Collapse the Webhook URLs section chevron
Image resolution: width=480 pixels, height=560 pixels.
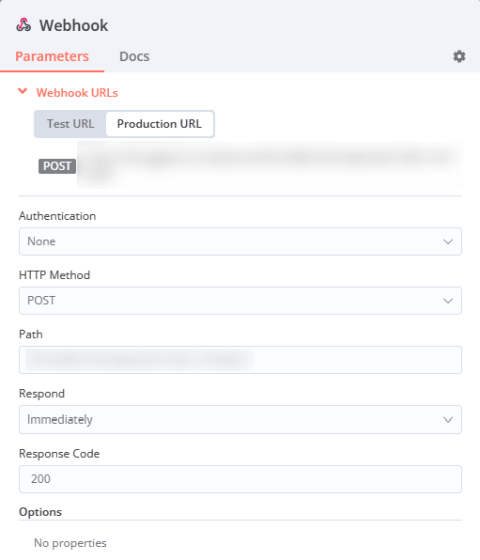click(x=22, y=92)
